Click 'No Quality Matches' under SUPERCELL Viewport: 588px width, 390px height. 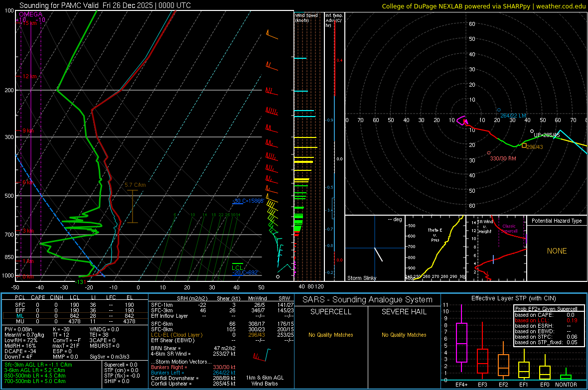click(x=331, y=335)
